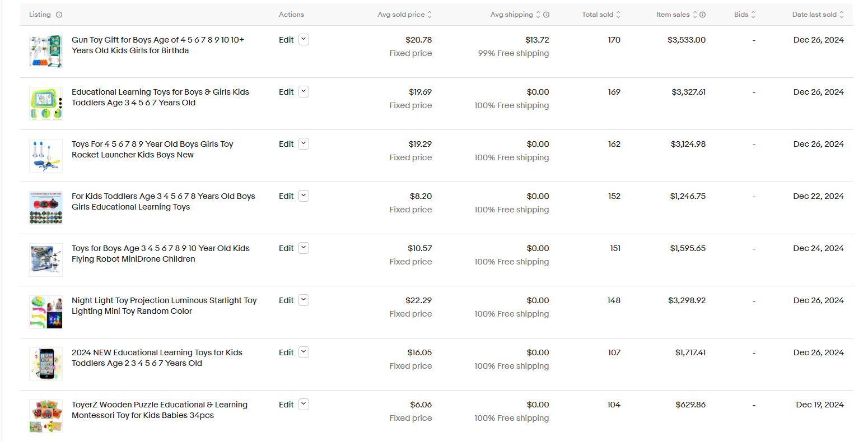Open 2024 NEW Educational Learning Toys listing
The height and width of the screenshot is (441, 868).
[157, 358]
